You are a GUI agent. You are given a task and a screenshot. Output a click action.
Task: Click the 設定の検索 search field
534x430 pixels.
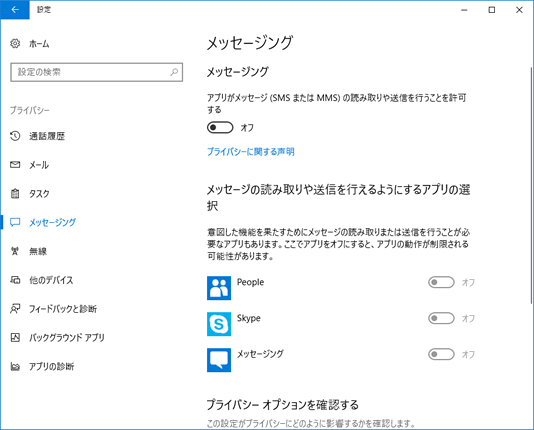point(96,72)
